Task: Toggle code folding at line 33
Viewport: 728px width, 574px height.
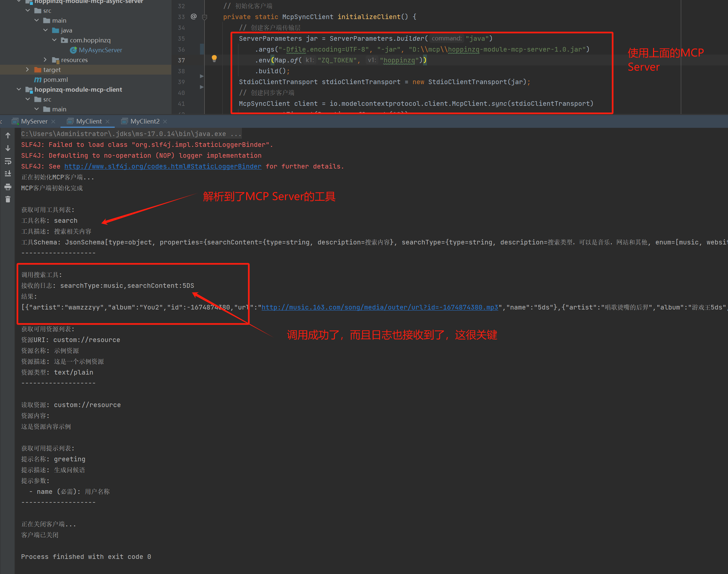Action: coord(204,17)
